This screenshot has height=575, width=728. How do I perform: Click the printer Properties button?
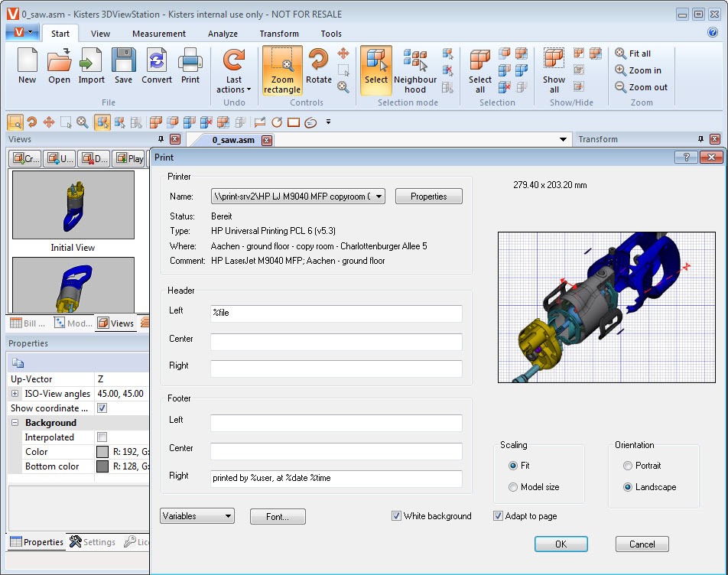428,197
